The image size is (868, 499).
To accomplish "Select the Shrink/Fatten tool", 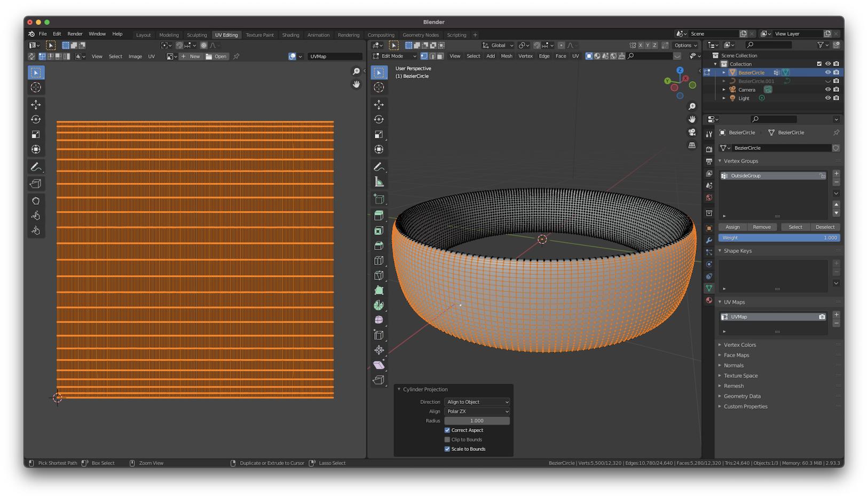I will pos(379,350).
